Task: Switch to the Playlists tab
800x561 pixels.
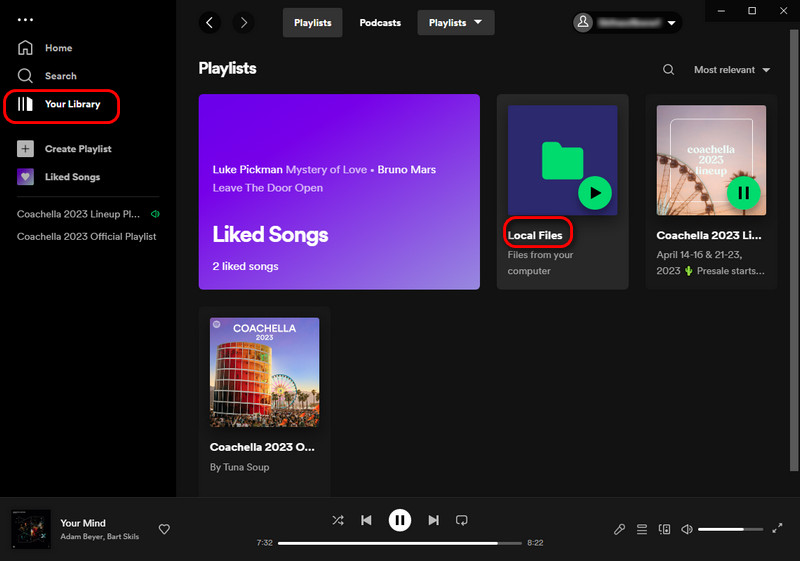Action: pos(313,23)
